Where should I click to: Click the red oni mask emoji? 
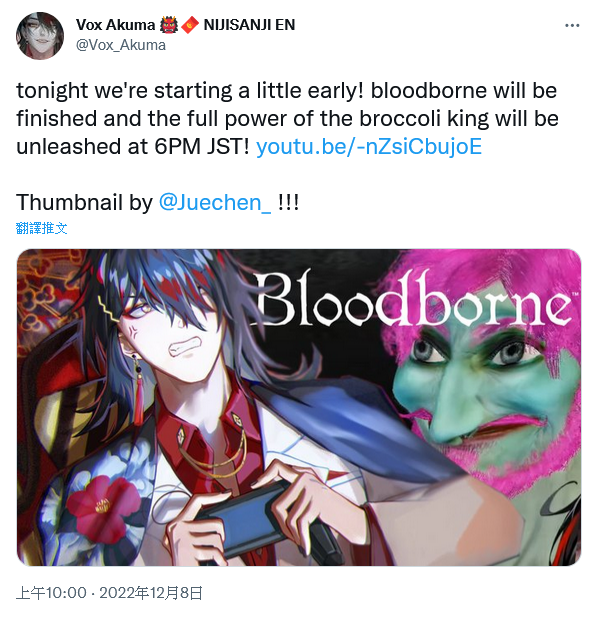coord(169,25)
